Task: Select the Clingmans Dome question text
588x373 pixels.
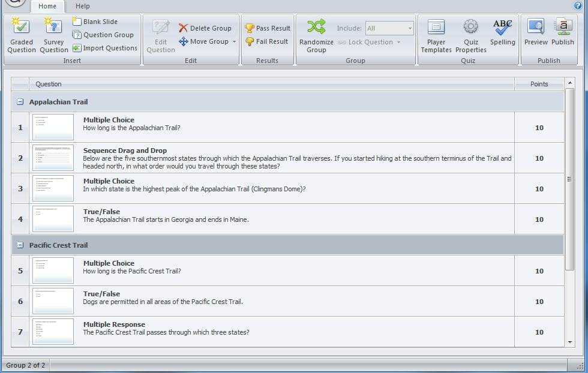Action: click(x=194, y=189)
